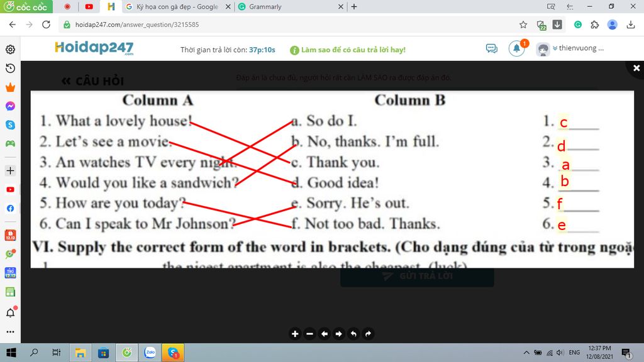Viewport: 644px width, 362px height.
Task: Go forward to next page
Action: tap(29, 25)
